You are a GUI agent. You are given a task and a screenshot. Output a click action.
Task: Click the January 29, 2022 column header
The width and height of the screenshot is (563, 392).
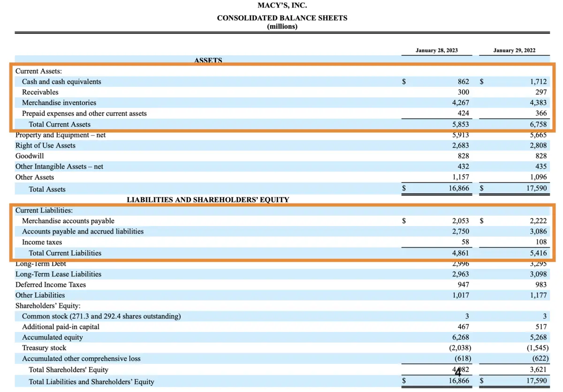[514, 50]
